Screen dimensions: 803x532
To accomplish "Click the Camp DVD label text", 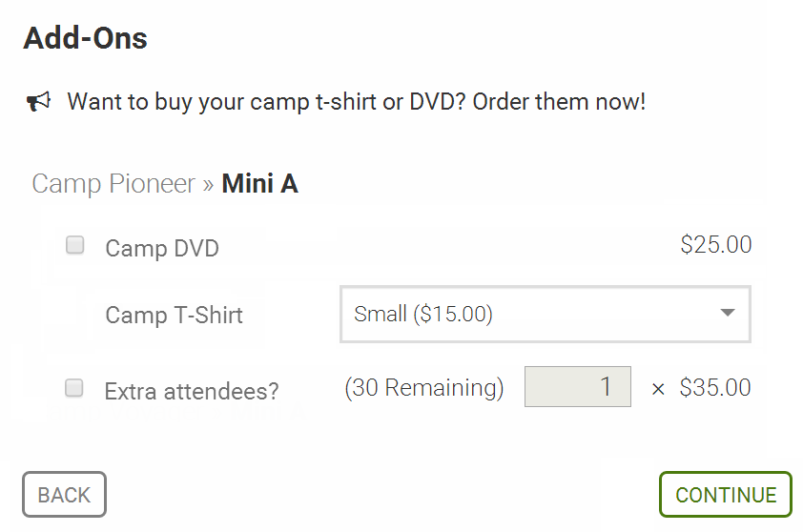I will (162, 248).
